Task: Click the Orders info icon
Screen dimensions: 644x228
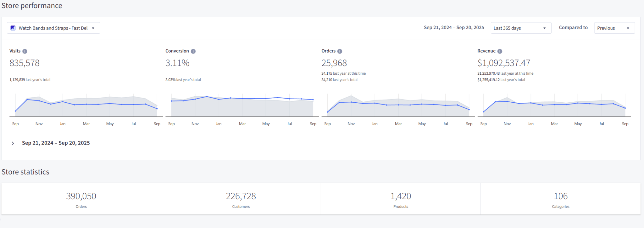Action: 340,51
